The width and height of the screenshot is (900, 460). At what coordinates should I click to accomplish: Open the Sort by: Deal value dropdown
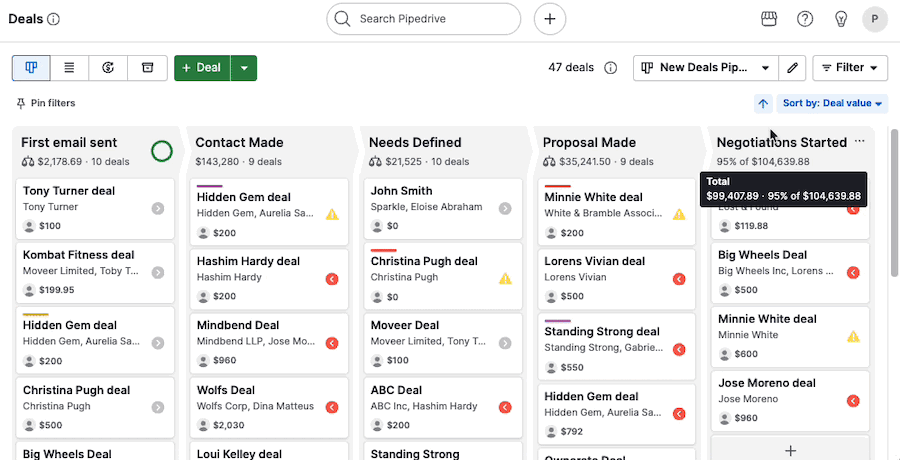832,104
